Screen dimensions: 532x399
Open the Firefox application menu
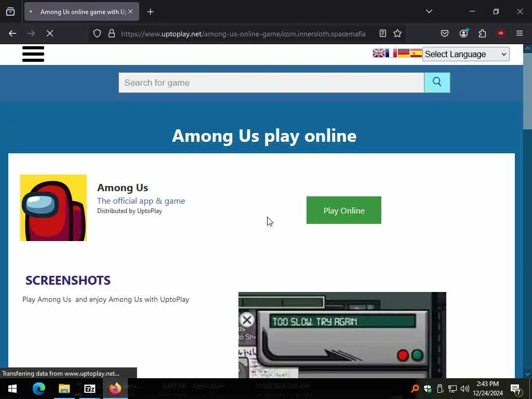pyautogui.click(x=520, y=33)
